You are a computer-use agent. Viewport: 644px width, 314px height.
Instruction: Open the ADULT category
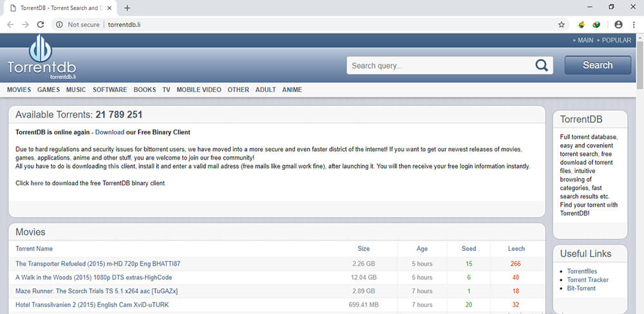click(265, 89)
